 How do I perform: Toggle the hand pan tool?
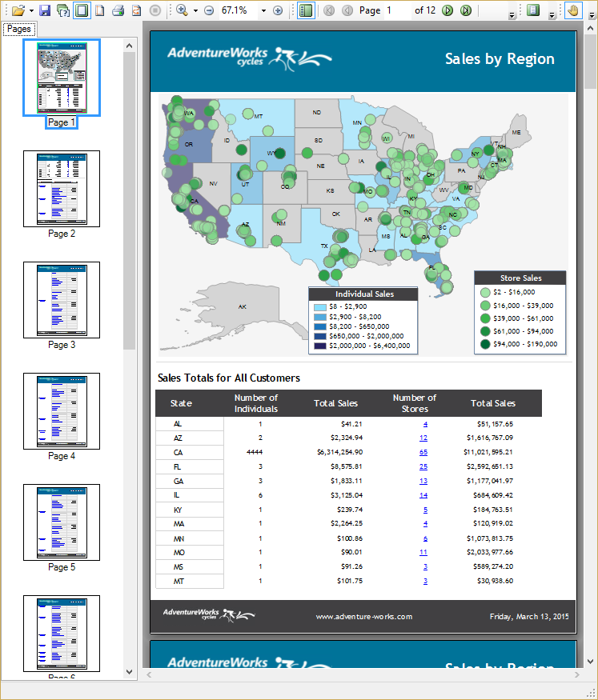coord(573,10)
